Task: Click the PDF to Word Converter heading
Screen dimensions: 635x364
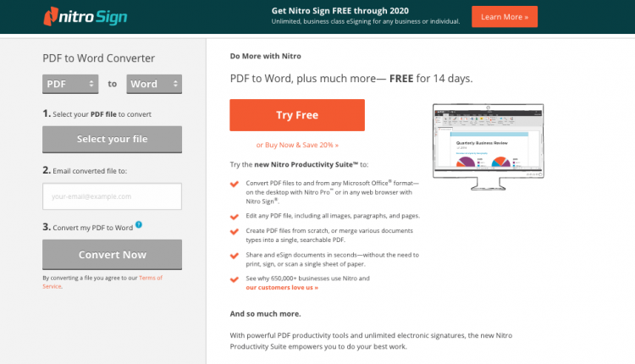Action: click(x=99, y=58)
